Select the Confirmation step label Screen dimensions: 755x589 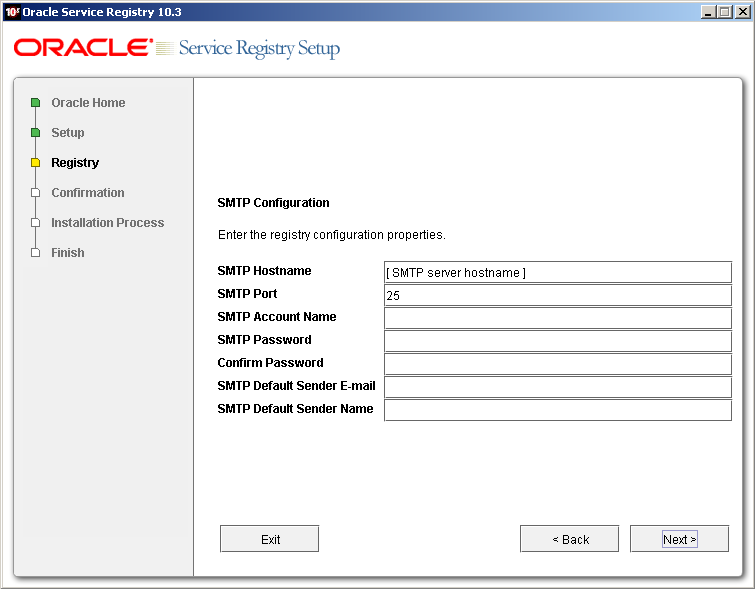88,193
